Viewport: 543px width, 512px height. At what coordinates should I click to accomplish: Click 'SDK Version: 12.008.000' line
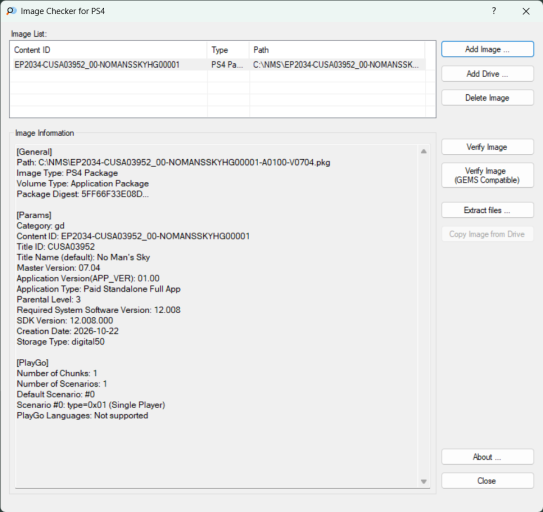[65, 320]
